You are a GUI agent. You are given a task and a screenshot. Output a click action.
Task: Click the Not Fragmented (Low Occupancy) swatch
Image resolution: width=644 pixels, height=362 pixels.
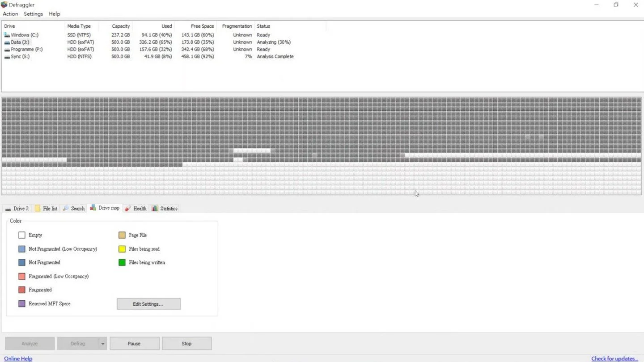click(22, 249)
